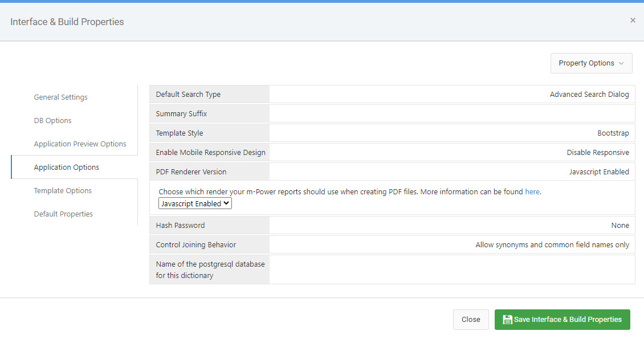Screen dimensions: 644x339
Task: Open the Property Options dropdown
Action: click(x=591, y=63)
